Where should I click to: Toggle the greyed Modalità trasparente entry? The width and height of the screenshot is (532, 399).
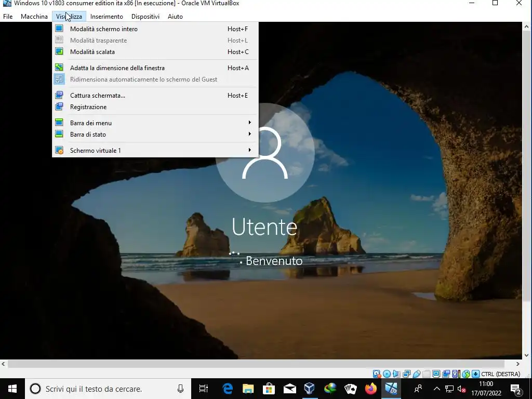tap(155, 41)
